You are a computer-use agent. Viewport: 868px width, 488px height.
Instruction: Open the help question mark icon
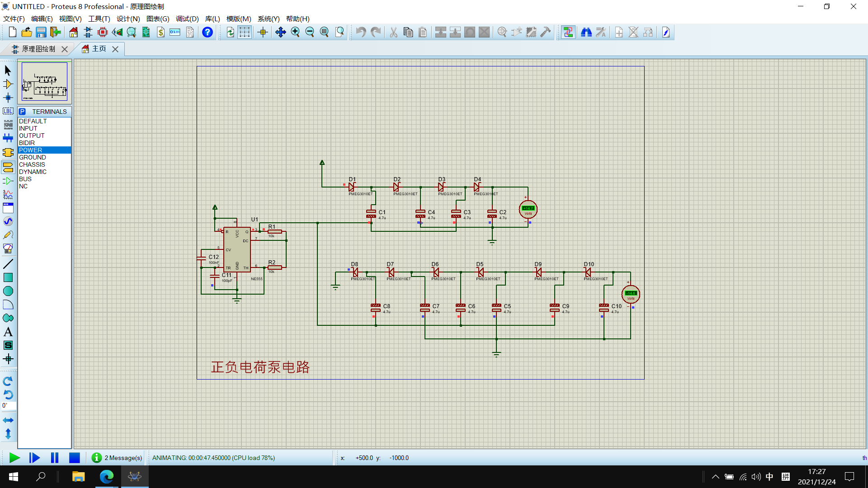coord(207,32)
